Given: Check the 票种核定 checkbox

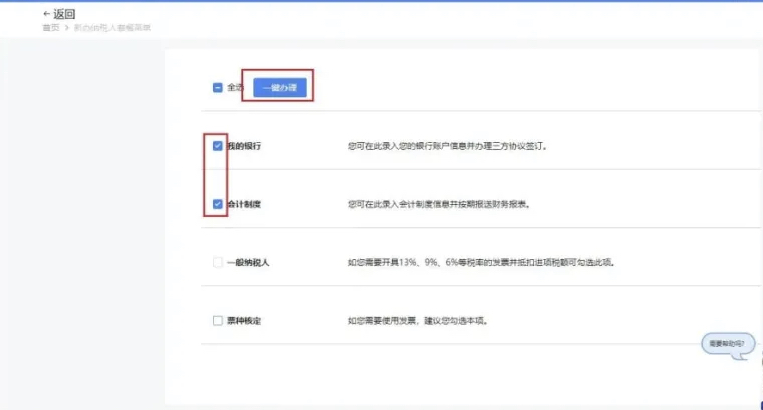Looking at the screenshot, I should click(217, 321).
